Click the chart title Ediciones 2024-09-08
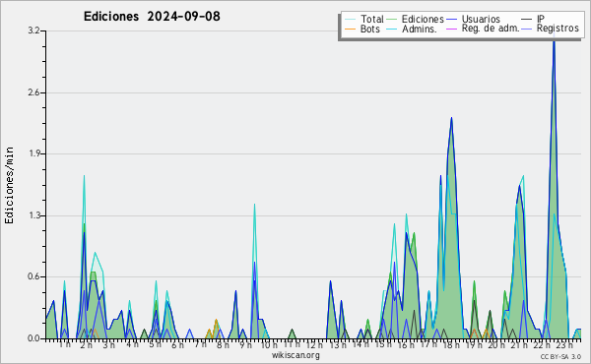 point(152,17)
